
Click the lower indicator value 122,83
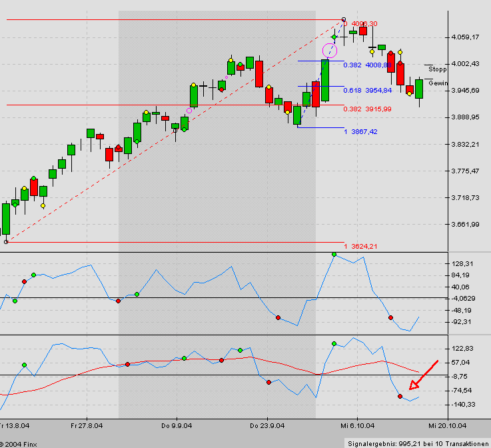coord(462,349)
